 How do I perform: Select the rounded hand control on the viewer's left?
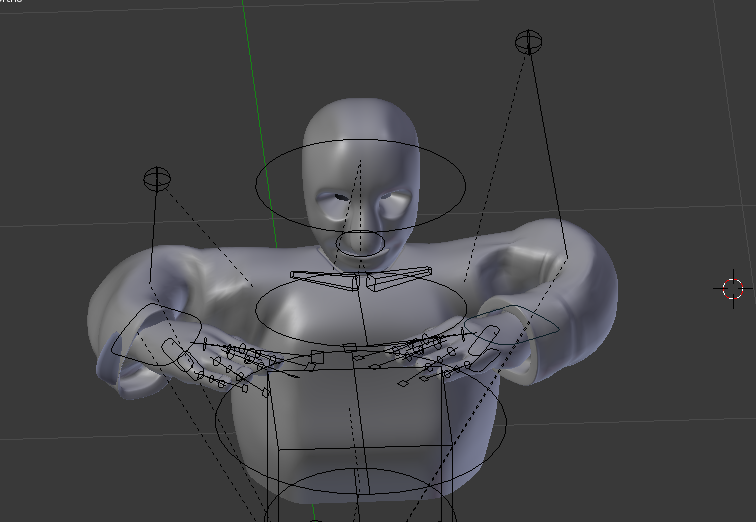156,335
